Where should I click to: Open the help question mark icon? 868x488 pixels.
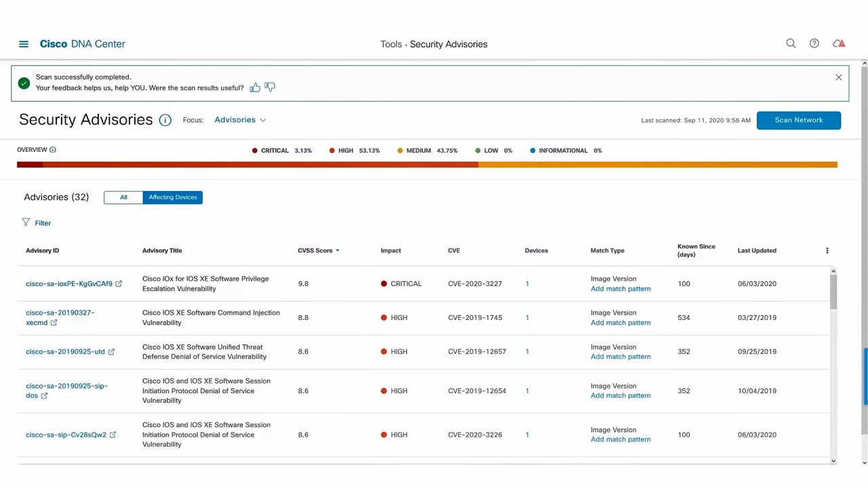click(x=814, y=43)
